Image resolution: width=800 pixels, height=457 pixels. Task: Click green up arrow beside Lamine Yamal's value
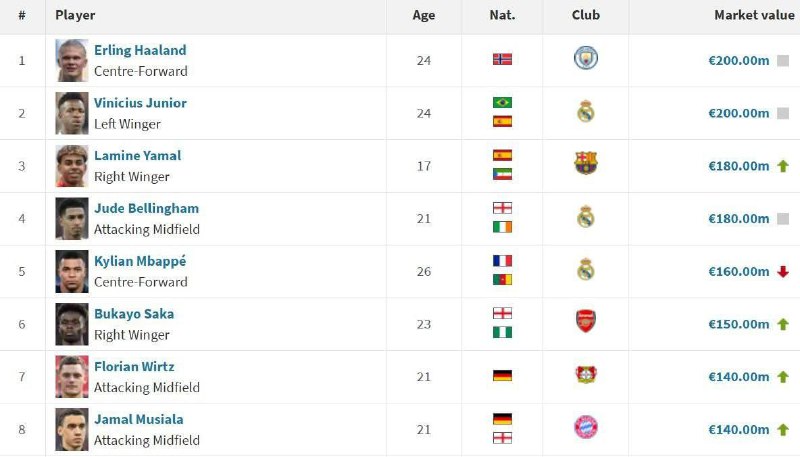(x=783, y=166)
